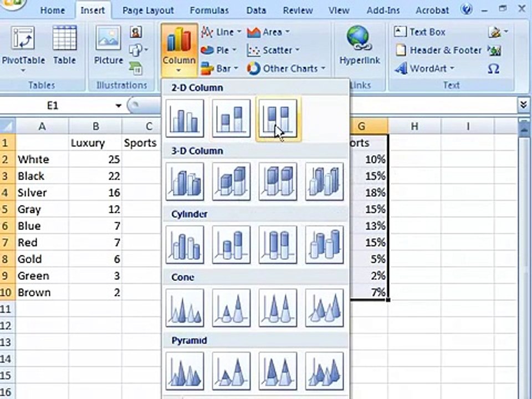Image resolution: width=532 pixels, height=399 pixels.
Task: Insert a Hyperlink
Action: tap(360, 45)
